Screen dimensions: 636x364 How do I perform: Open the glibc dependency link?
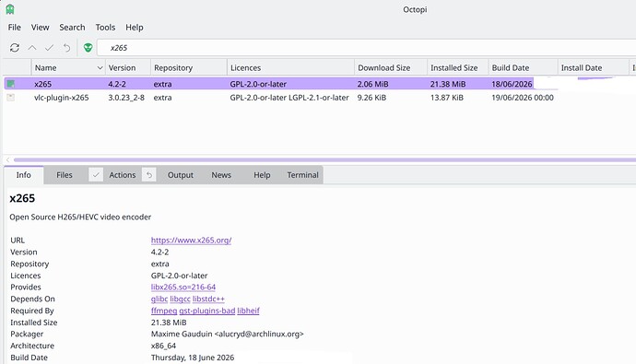[159, 299]
